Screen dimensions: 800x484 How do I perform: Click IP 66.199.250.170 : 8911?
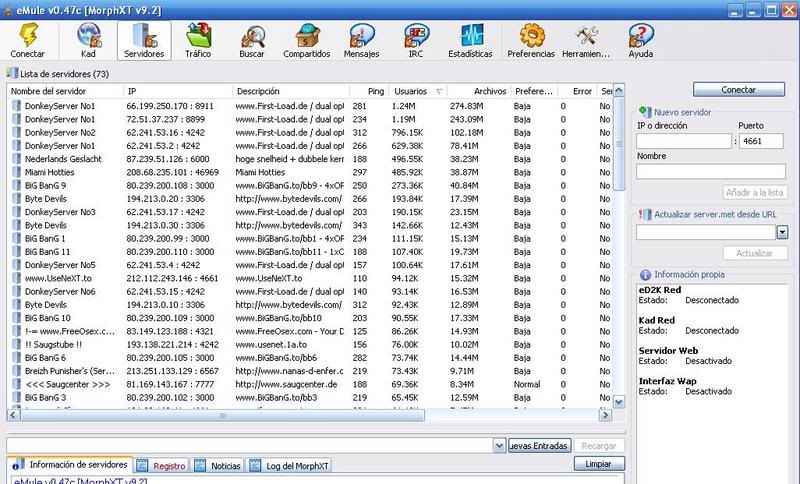coord(170,106)
